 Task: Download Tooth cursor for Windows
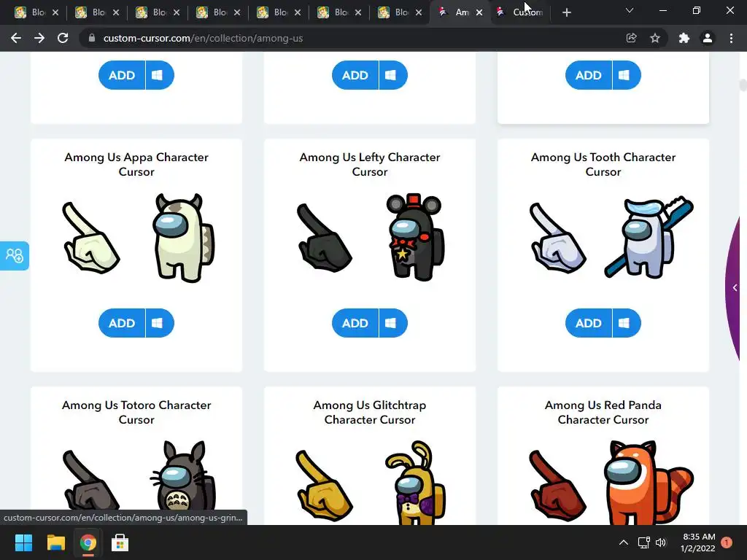click(627, 323)
